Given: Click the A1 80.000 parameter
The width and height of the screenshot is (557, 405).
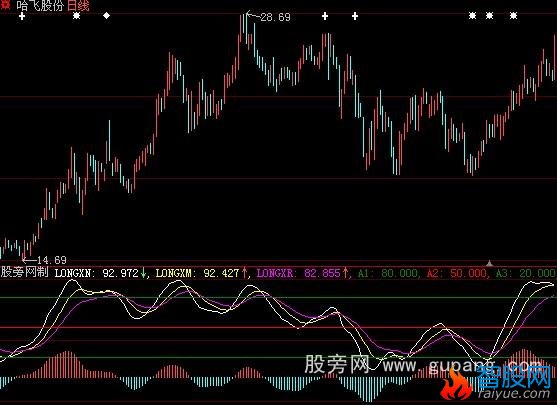Looking at the screenshot, I should [x=388, y=273].
